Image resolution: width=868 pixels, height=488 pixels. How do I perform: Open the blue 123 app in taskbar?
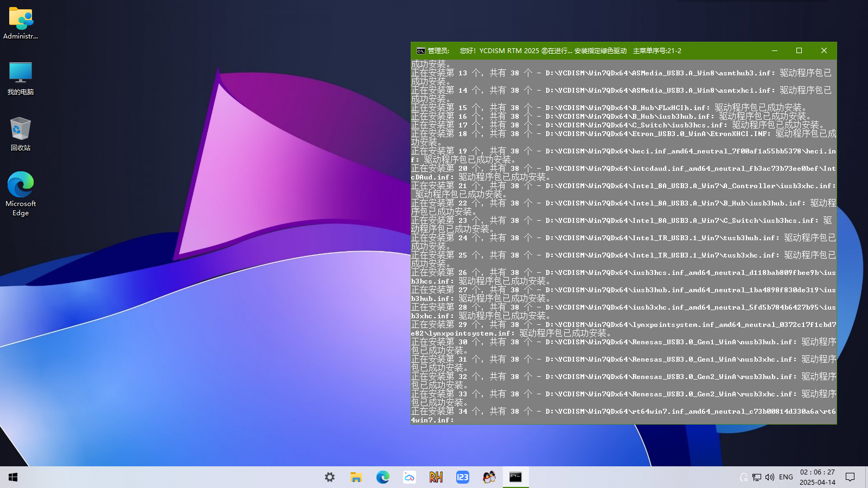pyautogui.click(x=462, y=477)
